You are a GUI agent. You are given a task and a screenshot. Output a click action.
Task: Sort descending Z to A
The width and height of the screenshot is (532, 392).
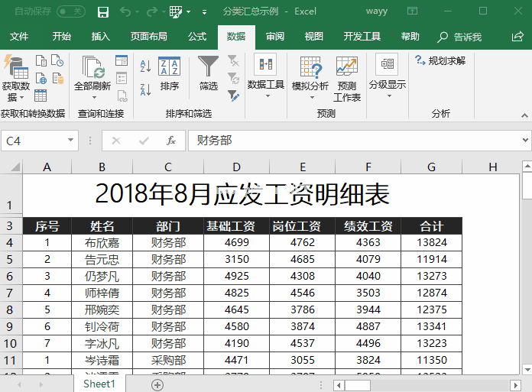click(145, 90)
